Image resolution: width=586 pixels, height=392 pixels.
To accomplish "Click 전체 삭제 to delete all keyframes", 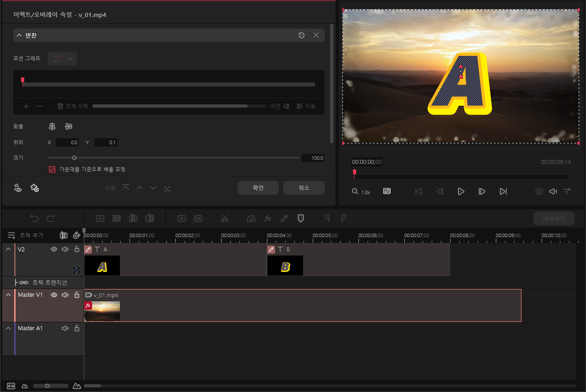I will 72,106.
